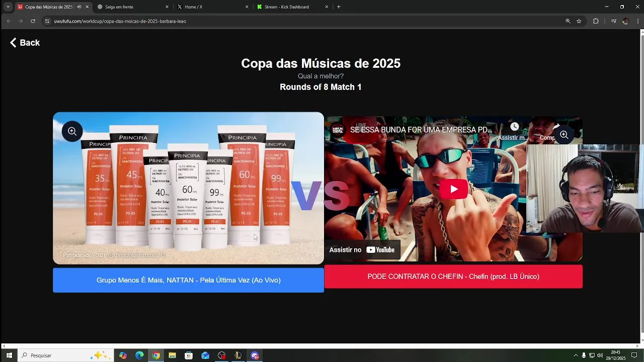Close the Stream - Kick Dashboard tab

pyautogui.click(x=327, y=7)
